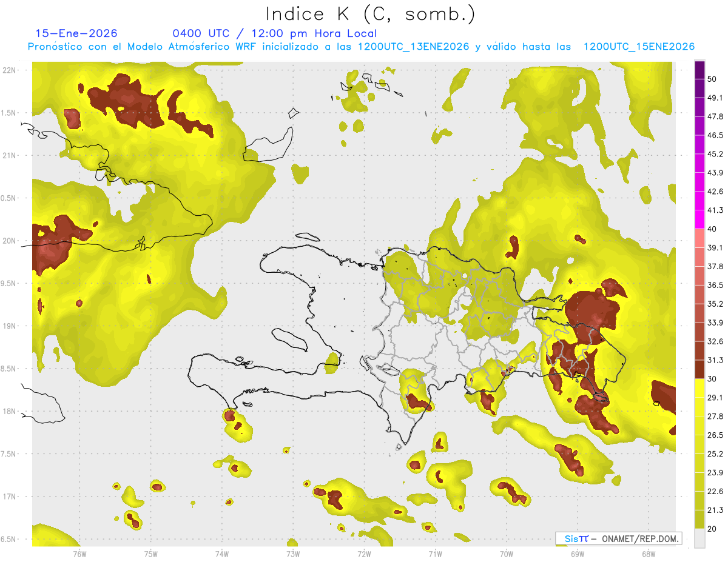Image resolution: width=728 pixels, height=562 pixels.
Task: Click the "31.3" value on the color scale
Action: click(715, 360)
